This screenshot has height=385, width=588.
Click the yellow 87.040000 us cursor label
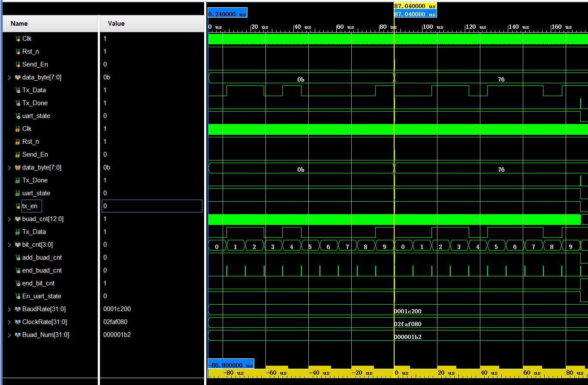click(x=415, y=6)
